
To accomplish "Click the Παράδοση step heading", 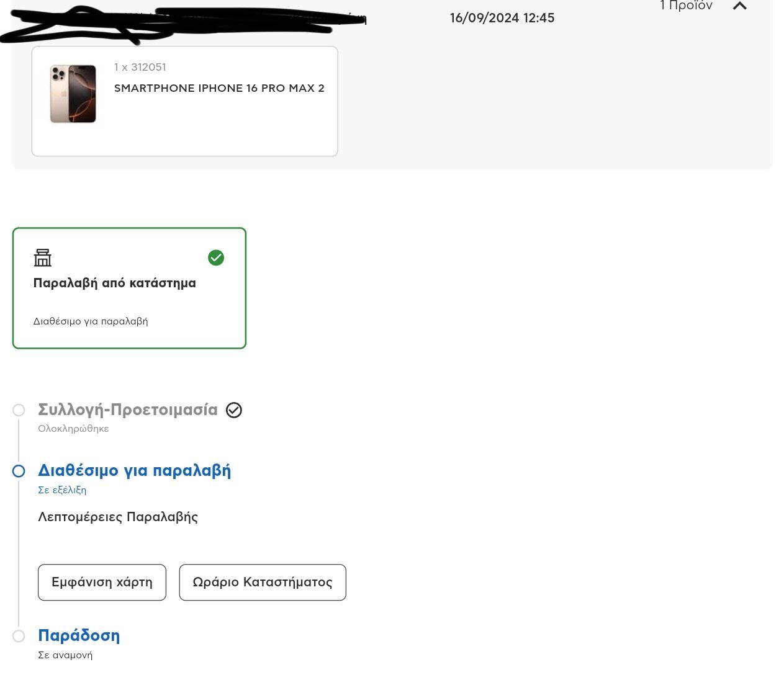I will coord(79,635).
